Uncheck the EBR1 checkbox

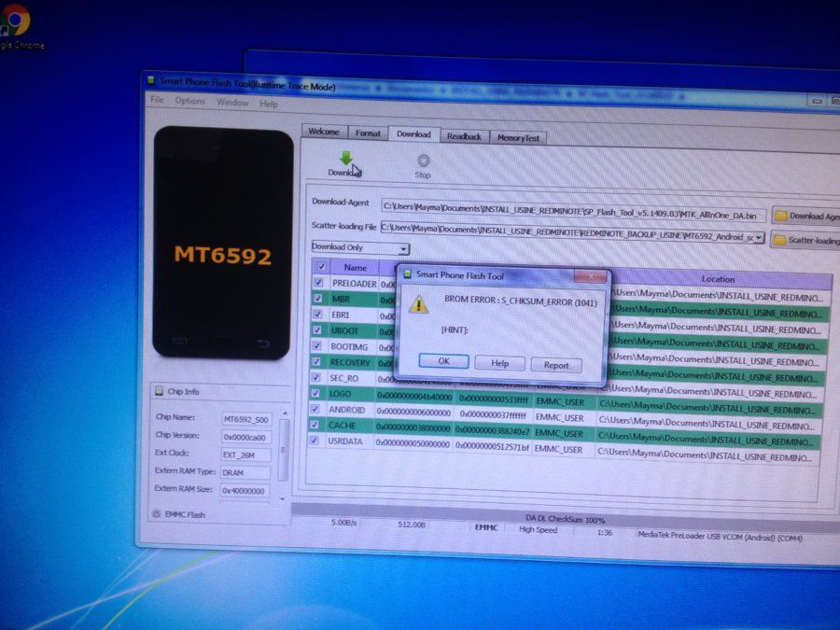click(317, 314)
